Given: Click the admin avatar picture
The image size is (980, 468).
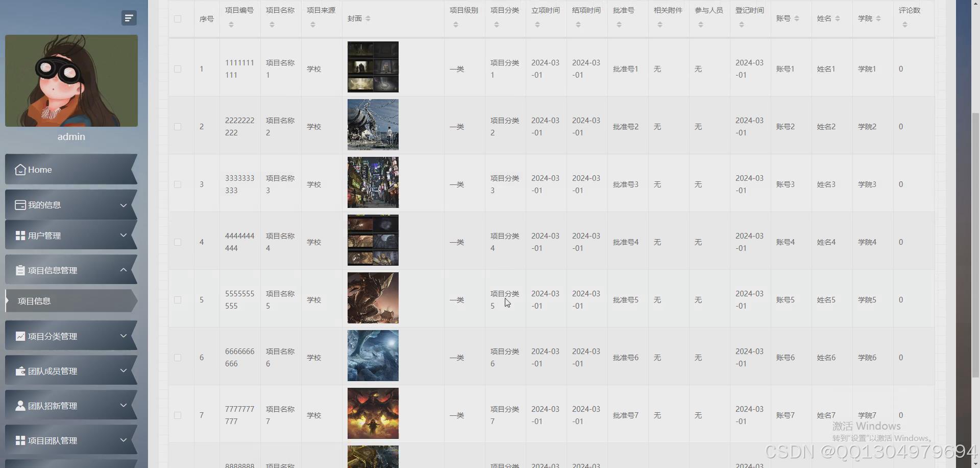Looking at the screenshot, I should [71, 81].
